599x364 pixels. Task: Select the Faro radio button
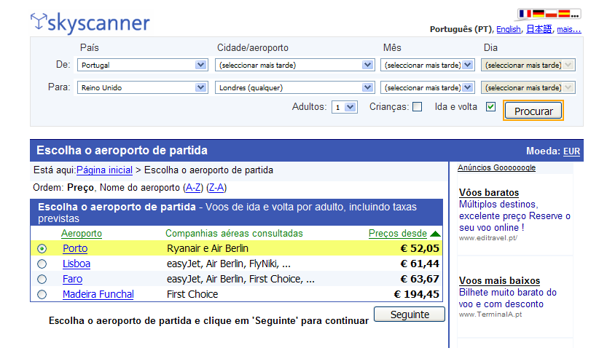pyautogui.click(x=42, y=280)
